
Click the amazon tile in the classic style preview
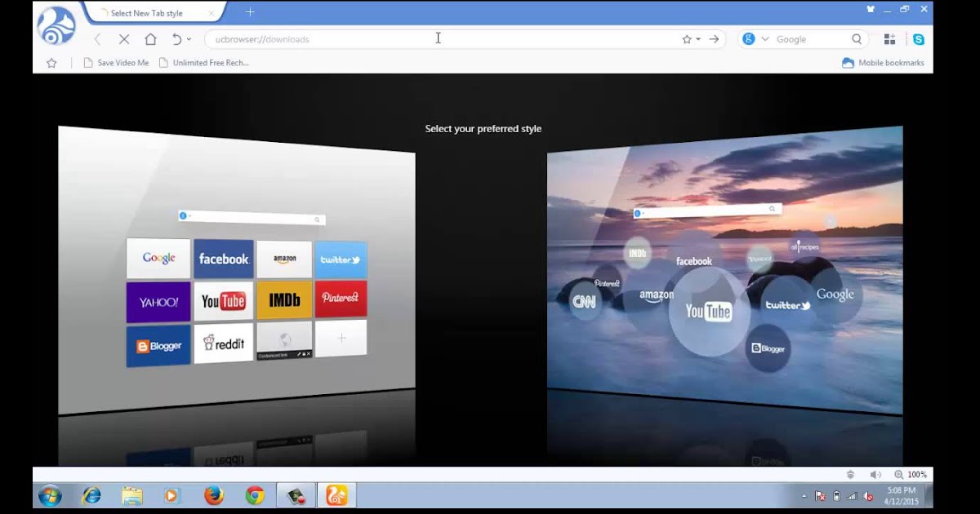click(x=284, y=259)
